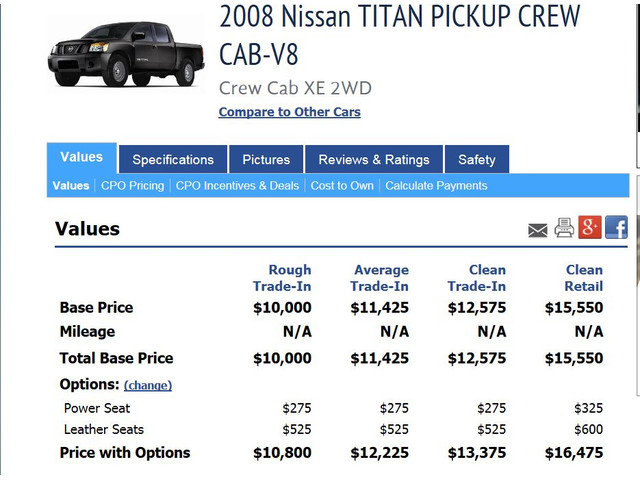The image size is (640, 480).
Task: Open the Specifications tab
Action: [173, 159]
